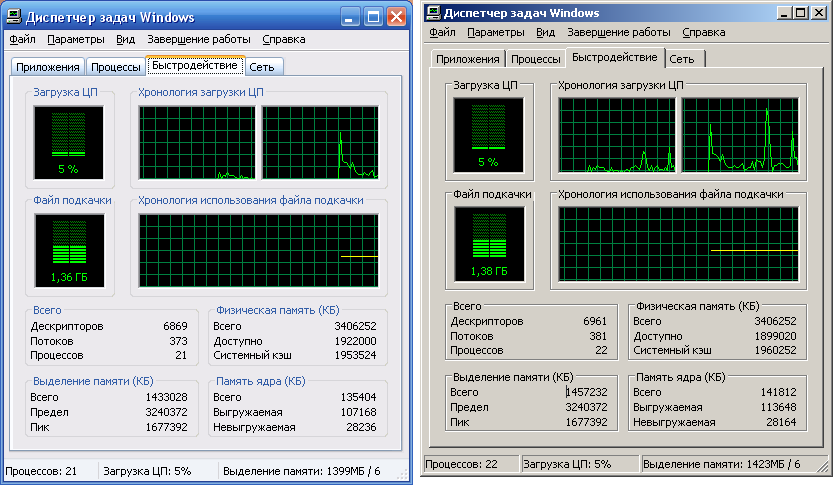Screen dimensions: 840x485
Task: Click Системный кэш value 1960252
Action: [775, 350]
